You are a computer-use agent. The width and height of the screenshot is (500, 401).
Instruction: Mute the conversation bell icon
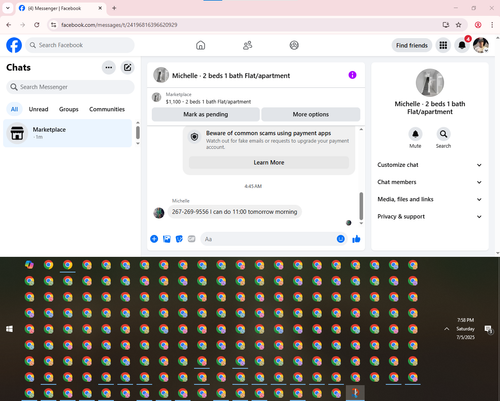415,134
